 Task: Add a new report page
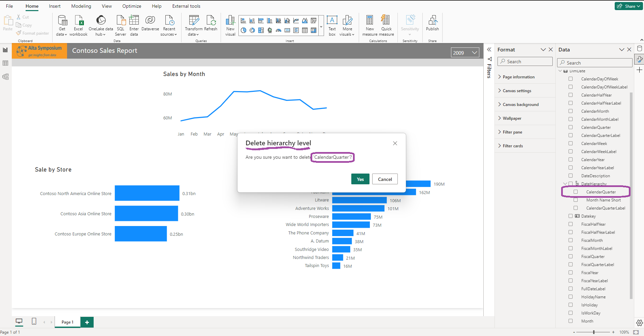(x=87, y=322)
